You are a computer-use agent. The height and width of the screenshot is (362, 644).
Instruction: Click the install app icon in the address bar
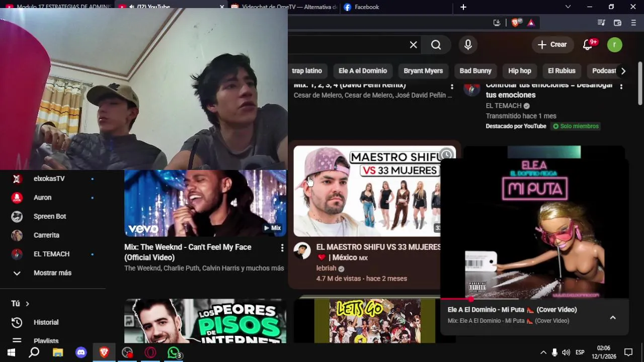pos(497,23)
